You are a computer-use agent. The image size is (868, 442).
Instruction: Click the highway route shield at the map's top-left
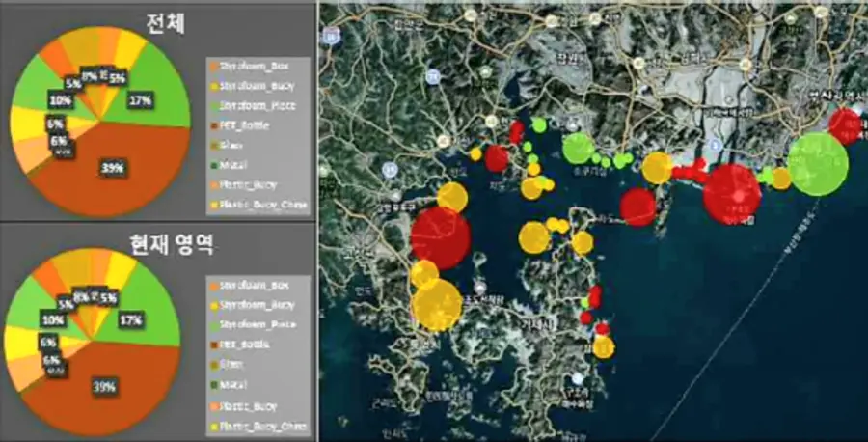332,37
